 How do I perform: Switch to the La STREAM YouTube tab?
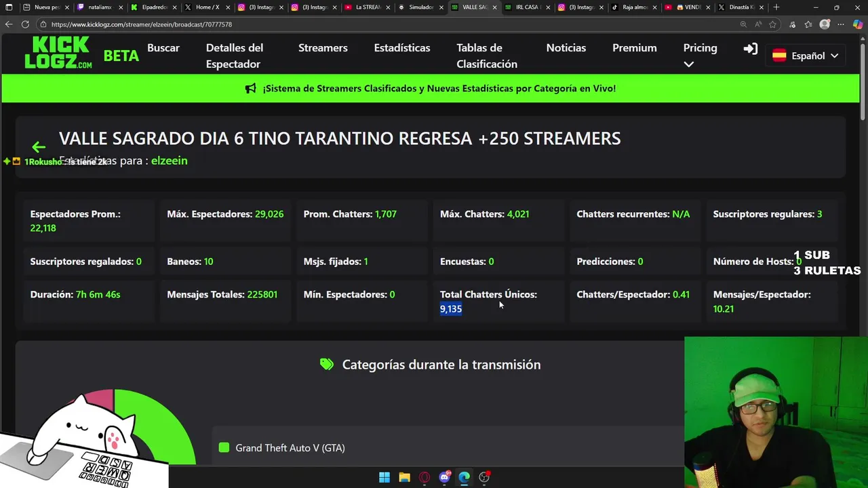click(367, 7)
